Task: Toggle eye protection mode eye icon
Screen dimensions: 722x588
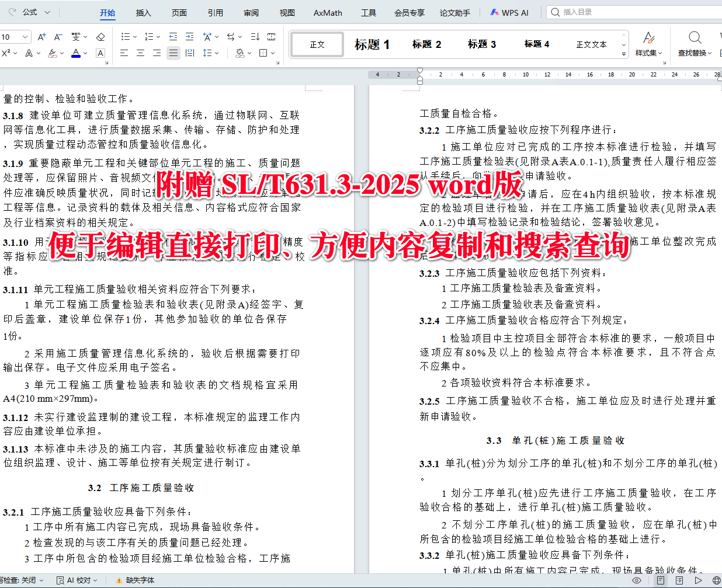Action: tap(637, 580)
